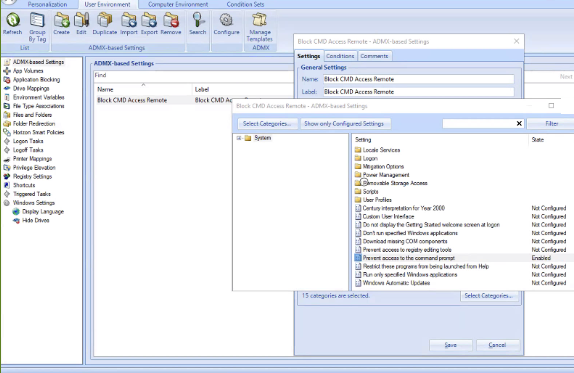
Task: Click the Select Categories... toolbar button
Action: click(x=266, y=124)
